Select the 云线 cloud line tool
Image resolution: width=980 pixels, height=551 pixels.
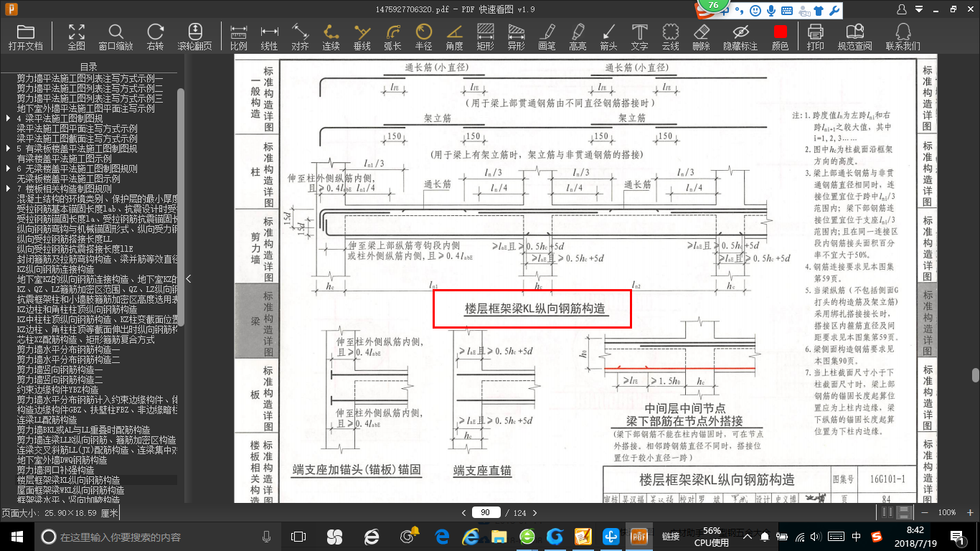(x=671, y=37)
